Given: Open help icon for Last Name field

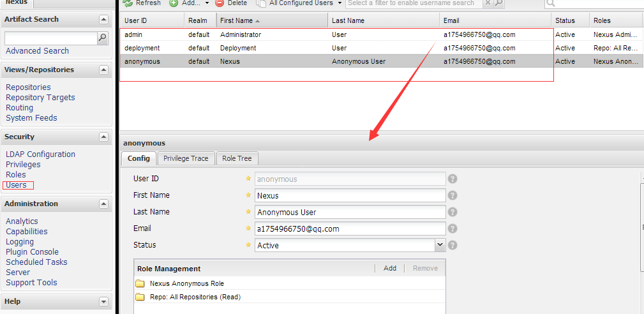Looking at the screenshot, I should point(452,212).
